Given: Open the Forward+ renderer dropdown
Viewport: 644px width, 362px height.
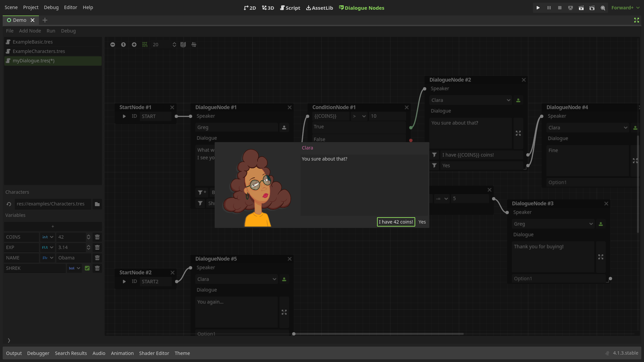Looking at the screenshot, I should pos(625,8).
